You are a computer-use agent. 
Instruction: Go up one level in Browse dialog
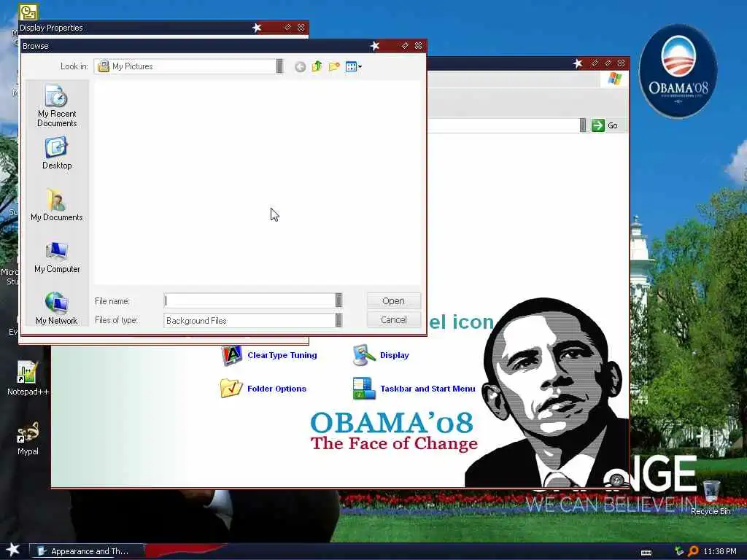(317, 66)
